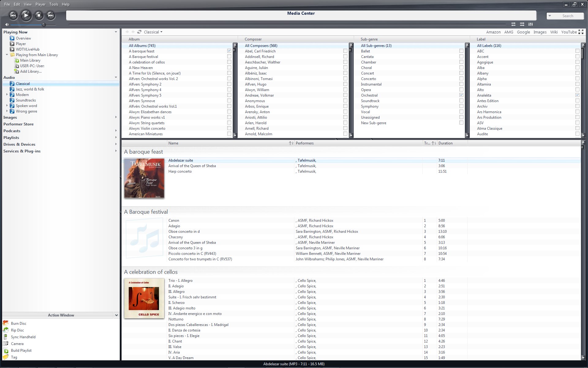The width and height of the screenshot is (588, 368).
Task: Toggle the Analekta label checkbox
Action: pos(577,95)
